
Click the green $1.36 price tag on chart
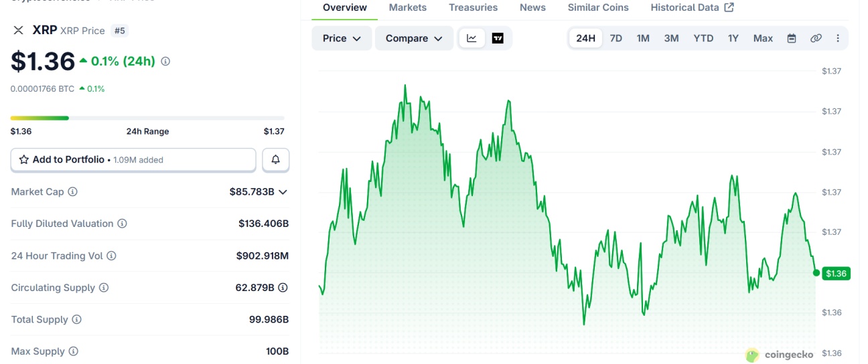pyautogui.click(x=837, y=273)
